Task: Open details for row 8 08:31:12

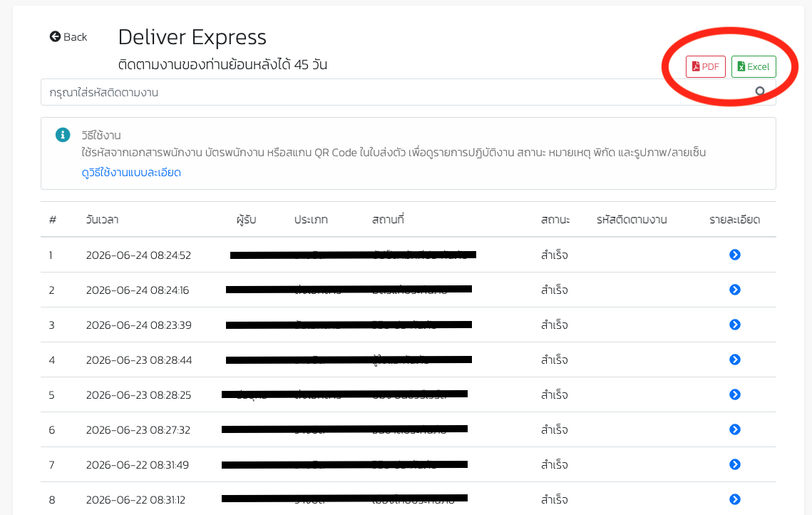Action: [735, 499]
